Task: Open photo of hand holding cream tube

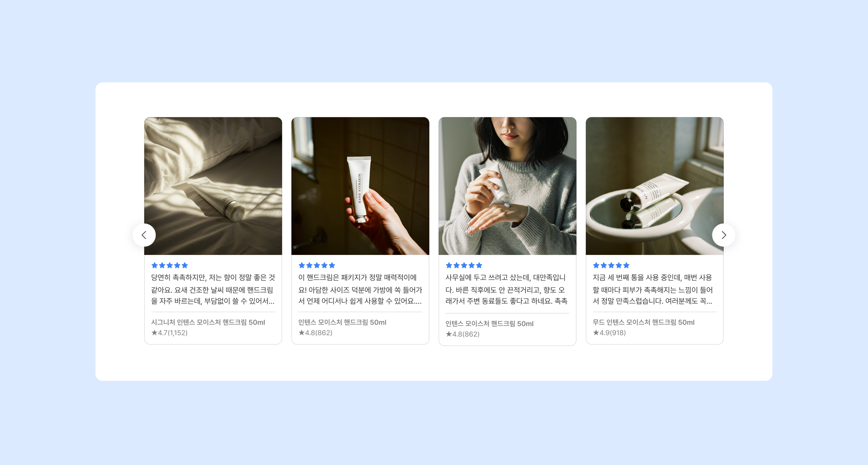Action: tap(360, 186)
